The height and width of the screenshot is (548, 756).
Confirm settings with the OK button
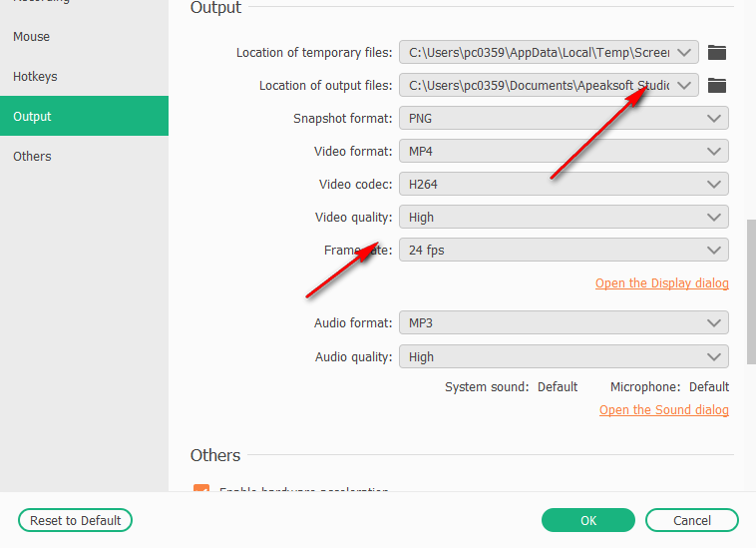click(x=588, y=520)
